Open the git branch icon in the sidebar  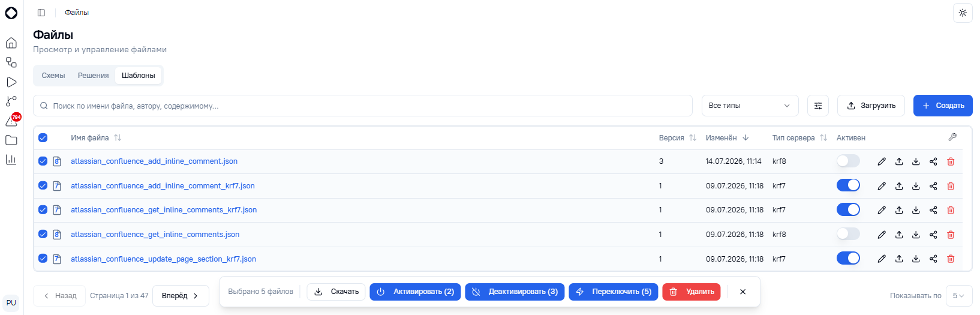[x=11, y=101]
